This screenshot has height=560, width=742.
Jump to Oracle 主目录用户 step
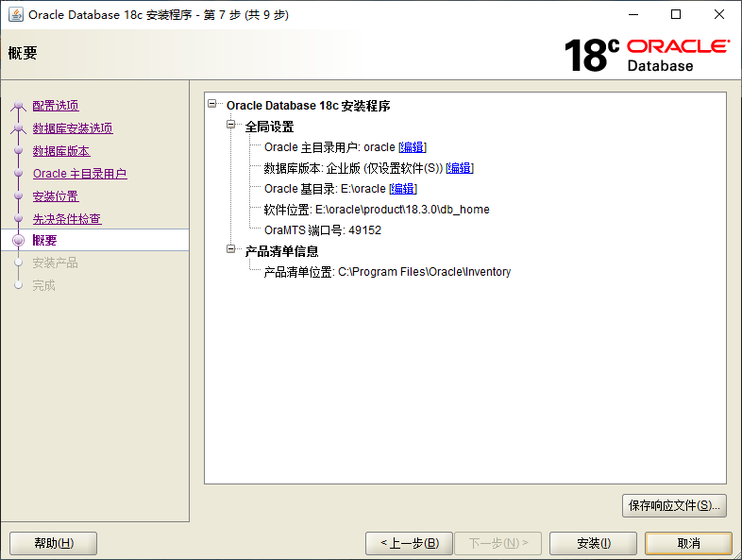tap(80, 174)
